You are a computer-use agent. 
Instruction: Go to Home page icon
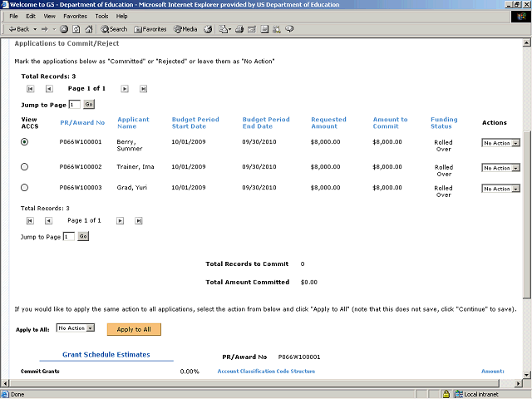89,30
